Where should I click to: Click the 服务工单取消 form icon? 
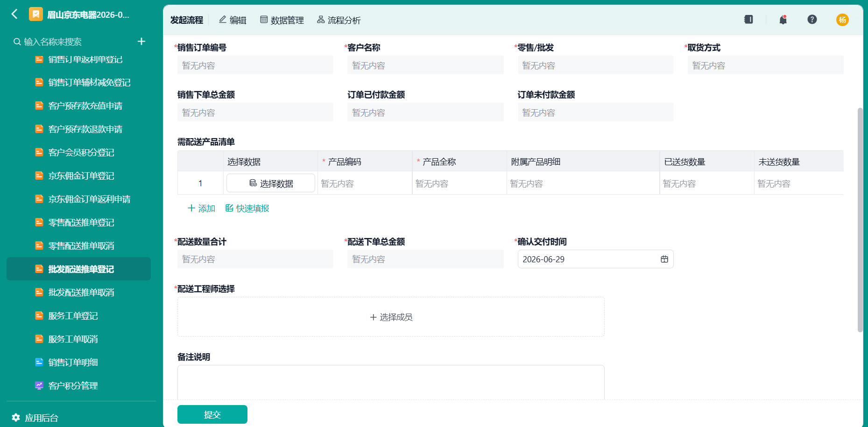pyautogui.click(x=39, y=339)
